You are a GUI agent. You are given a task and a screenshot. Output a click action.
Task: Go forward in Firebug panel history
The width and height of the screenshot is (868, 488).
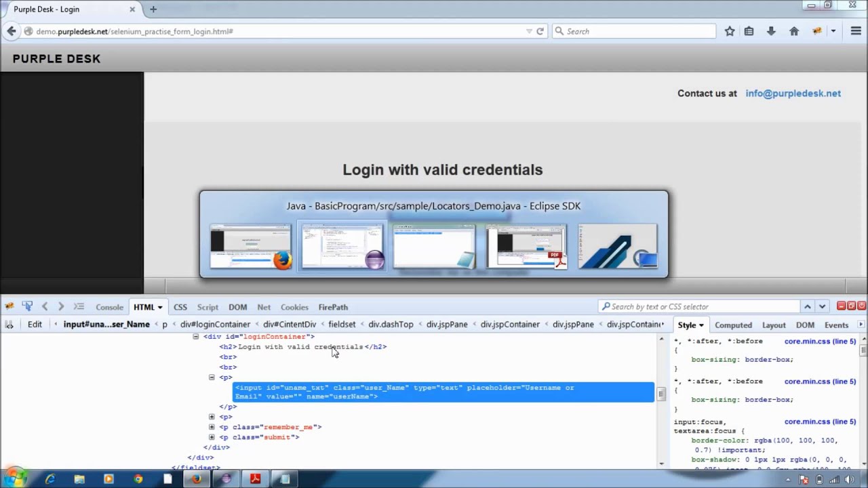click(x=61, y=307)
